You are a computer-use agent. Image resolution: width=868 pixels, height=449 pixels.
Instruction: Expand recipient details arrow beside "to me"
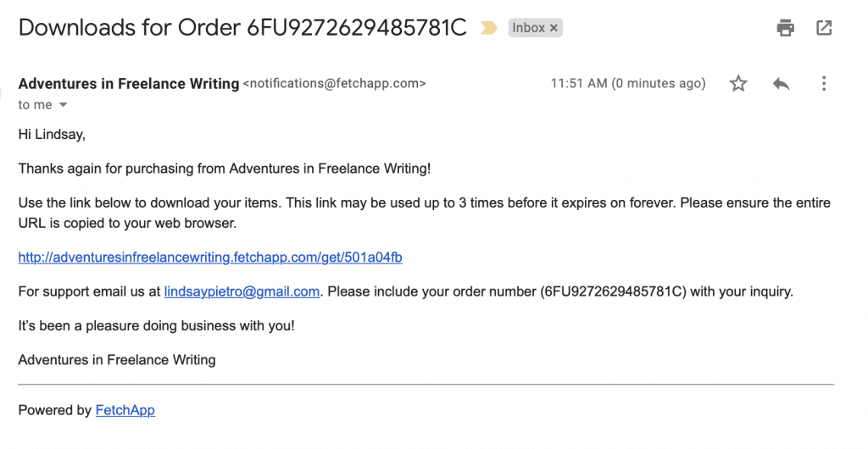tap(63, 105)
